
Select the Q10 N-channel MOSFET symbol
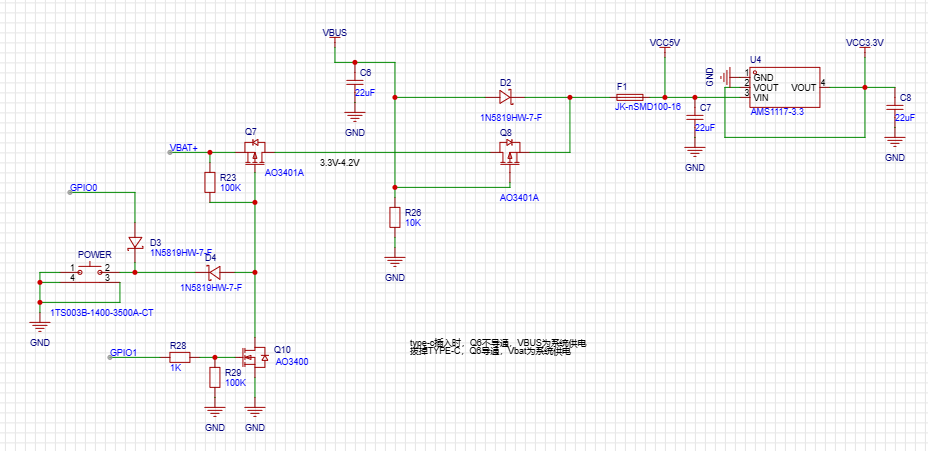click(x=255, y=357)
